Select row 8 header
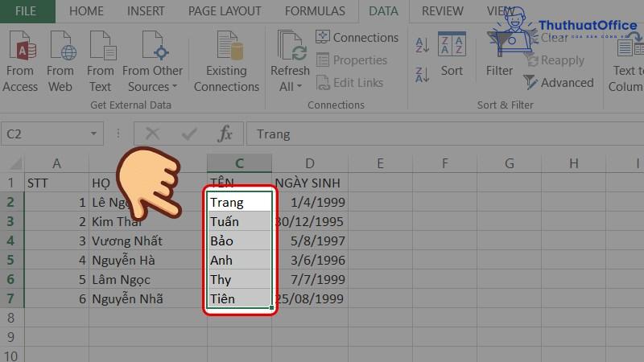The image size is (644, 362). click(11, 318)
